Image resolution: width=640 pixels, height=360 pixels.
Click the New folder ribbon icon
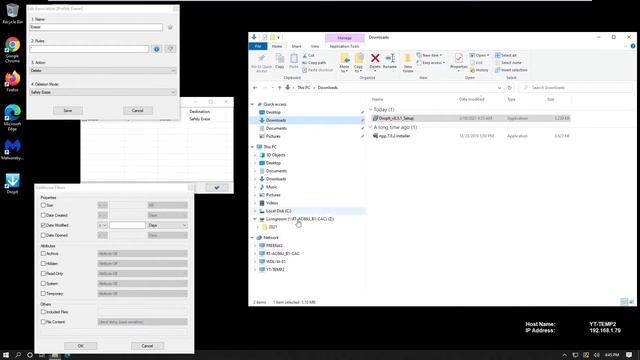407,62
